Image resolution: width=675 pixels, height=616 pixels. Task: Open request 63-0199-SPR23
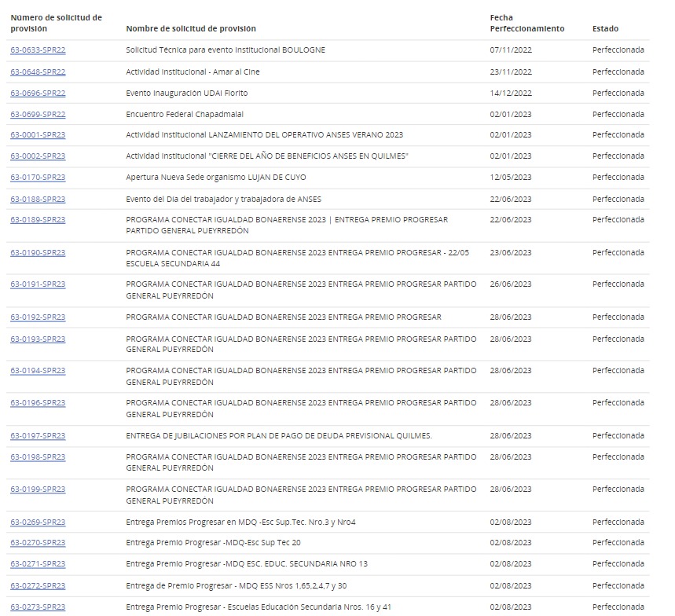[38, 489]
